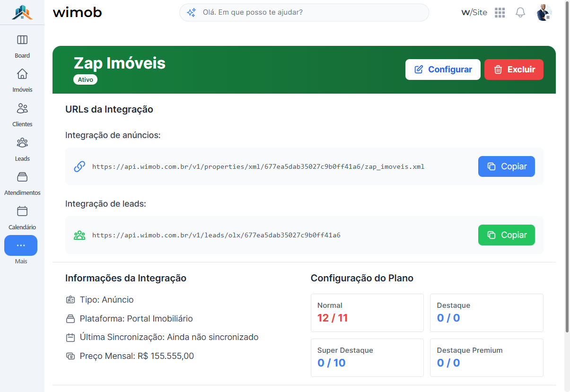
Task: Open the notifications bell
Action: (x=520, y=13)
